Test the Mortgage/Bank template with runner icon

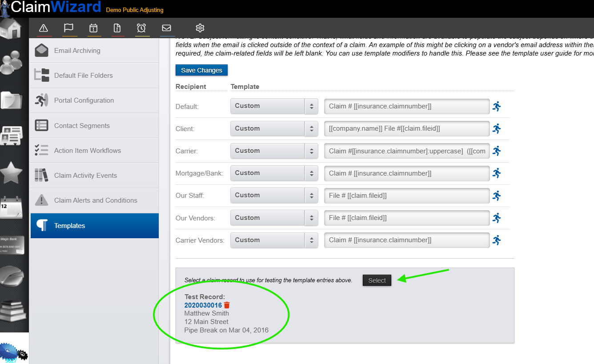tap(497, 173)
